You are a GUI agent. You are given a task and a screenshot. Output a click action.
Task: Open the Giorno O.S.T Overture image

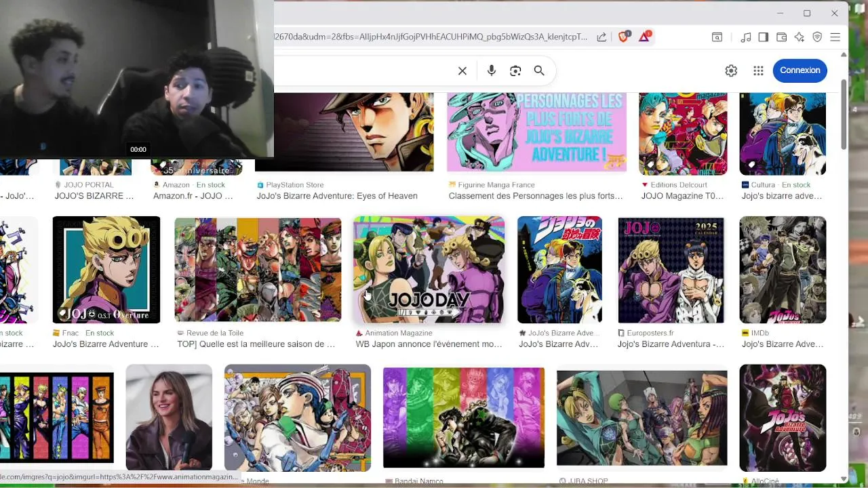click(106, 270)
